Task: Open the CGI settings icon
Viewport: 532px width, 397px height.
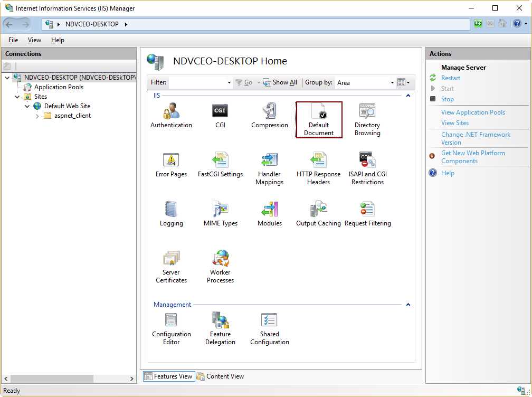Action: tap(220, 111)
